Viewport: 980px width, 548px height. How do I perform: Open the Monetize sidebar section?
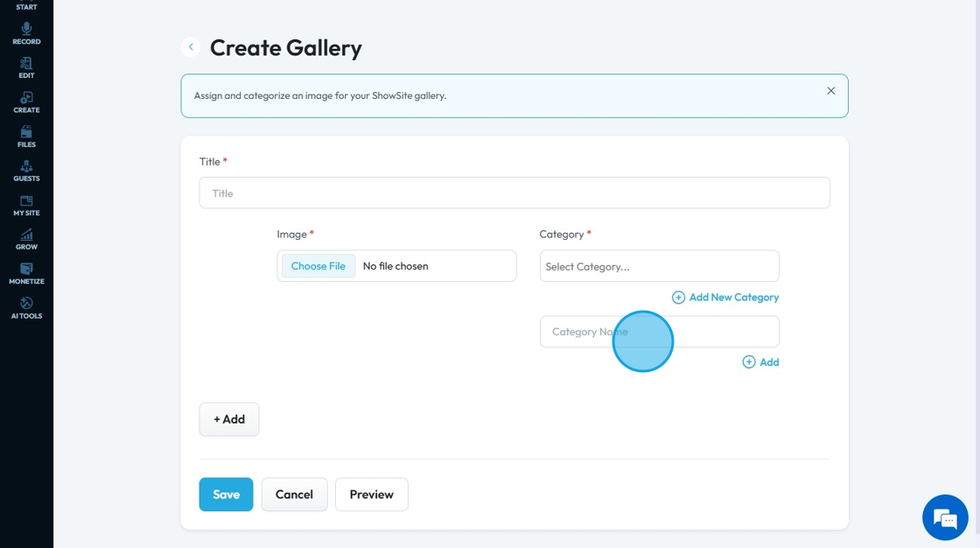pos(26,274)
